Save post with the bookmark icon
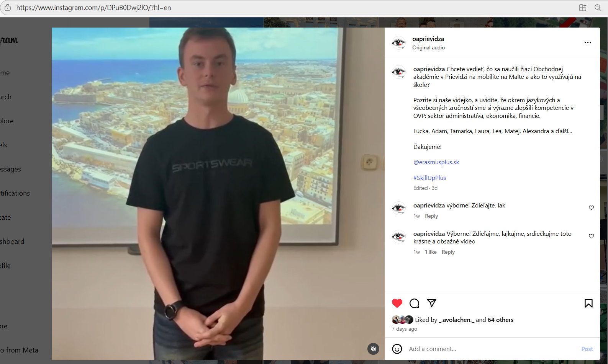The width and height of the screenshot is (608, 364). pyautogui.click(x=588, y=303)
